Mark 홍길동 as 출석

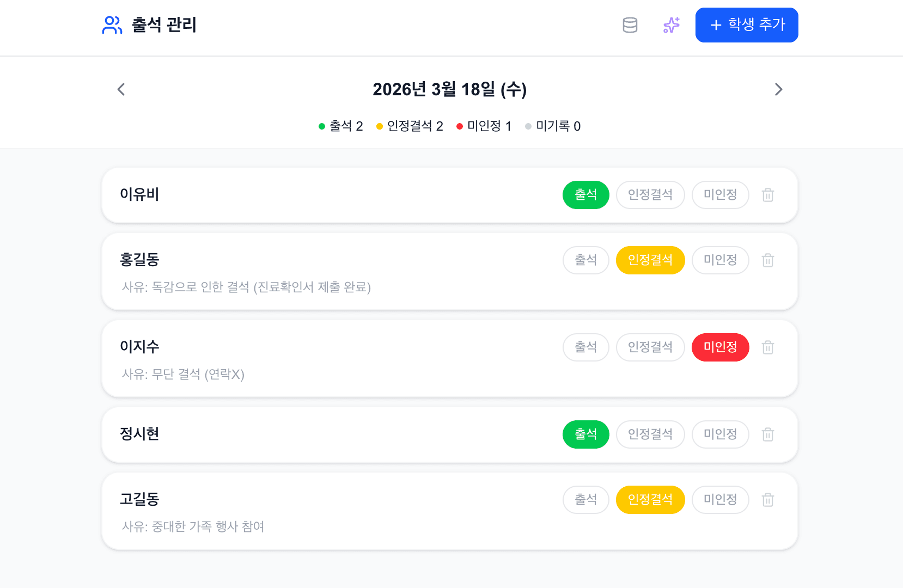point(585,260)
